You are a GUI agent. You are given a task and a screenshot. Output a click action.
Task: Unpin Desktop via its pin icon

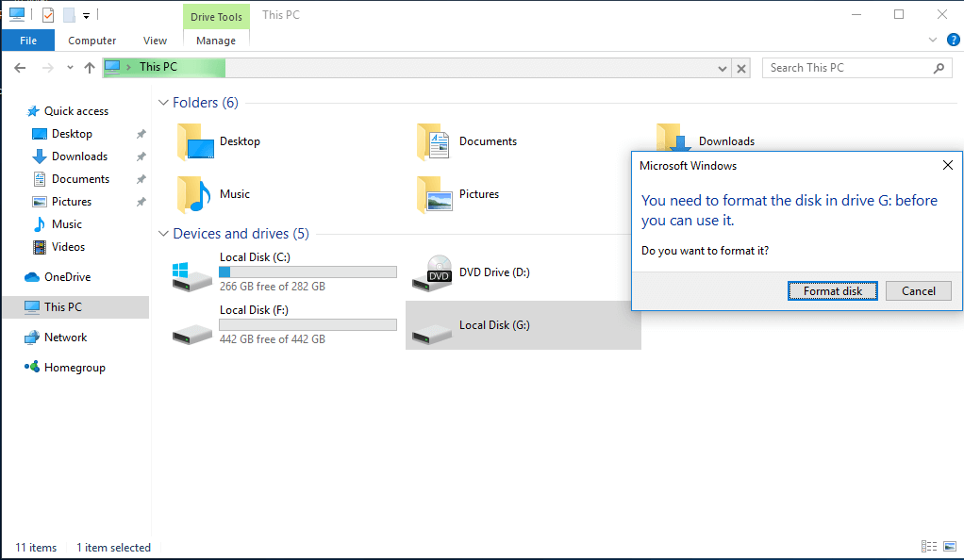(x=141, y=134)
